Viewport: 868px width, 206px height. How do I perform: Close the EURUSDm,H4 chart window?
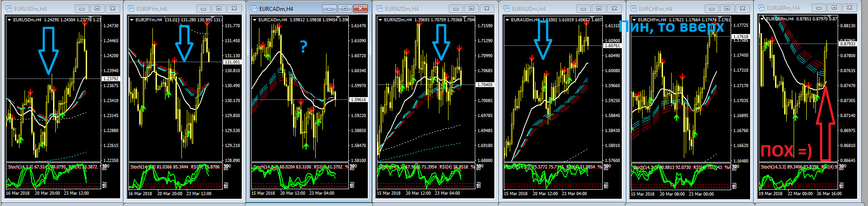pos(113,9)
